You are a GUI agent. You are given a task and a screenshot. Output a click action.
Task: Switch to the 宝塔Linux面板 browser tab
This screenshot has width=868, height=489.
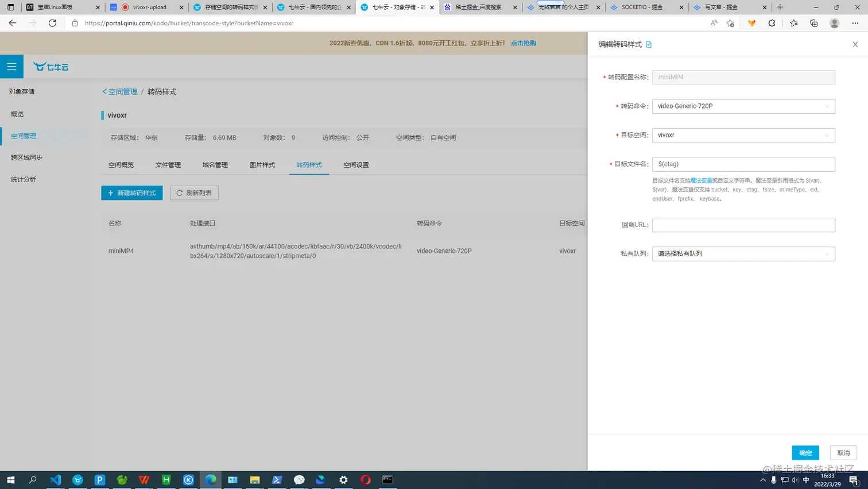coord(63,7)
